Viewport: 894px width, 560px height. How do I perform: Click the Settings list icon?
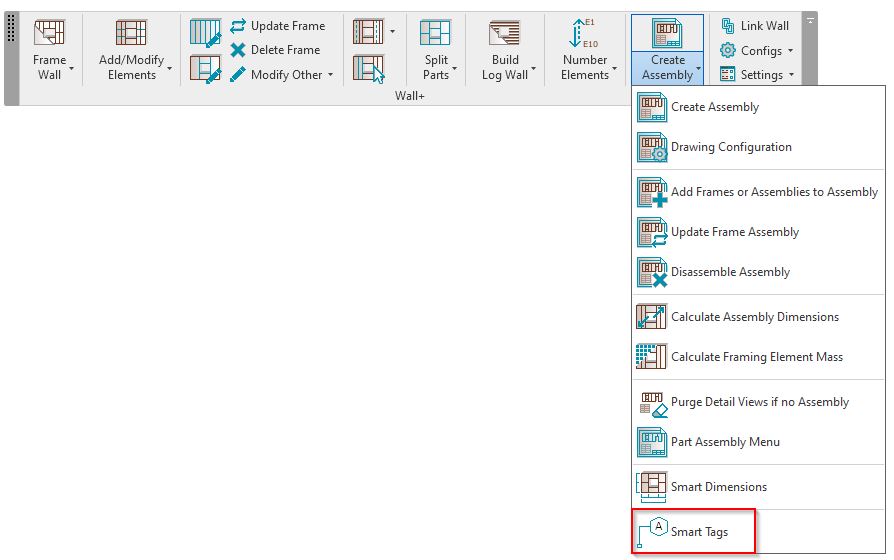click(x=728, y=75)
